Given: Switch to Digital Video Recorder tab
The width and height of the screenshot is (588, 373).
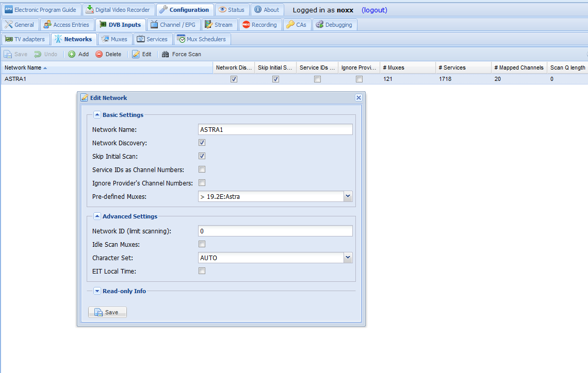Looking at the screenshot, I should pos(118,10).
